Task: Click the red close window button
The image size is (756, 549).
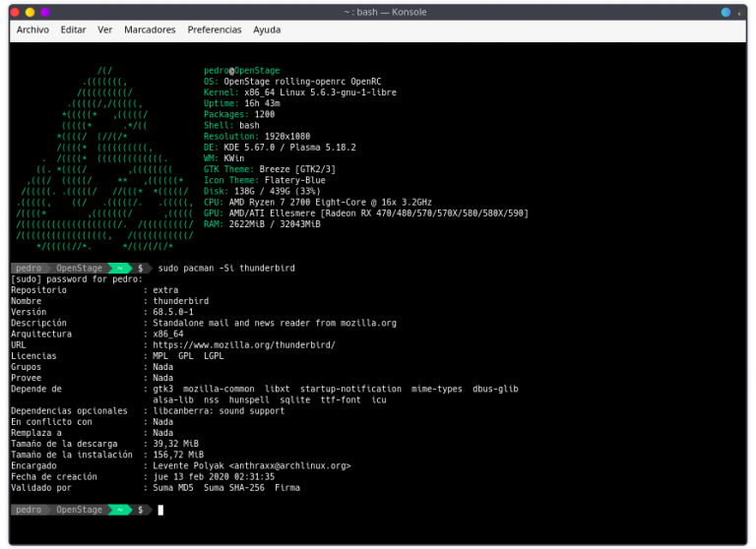Action: (14, 12)
